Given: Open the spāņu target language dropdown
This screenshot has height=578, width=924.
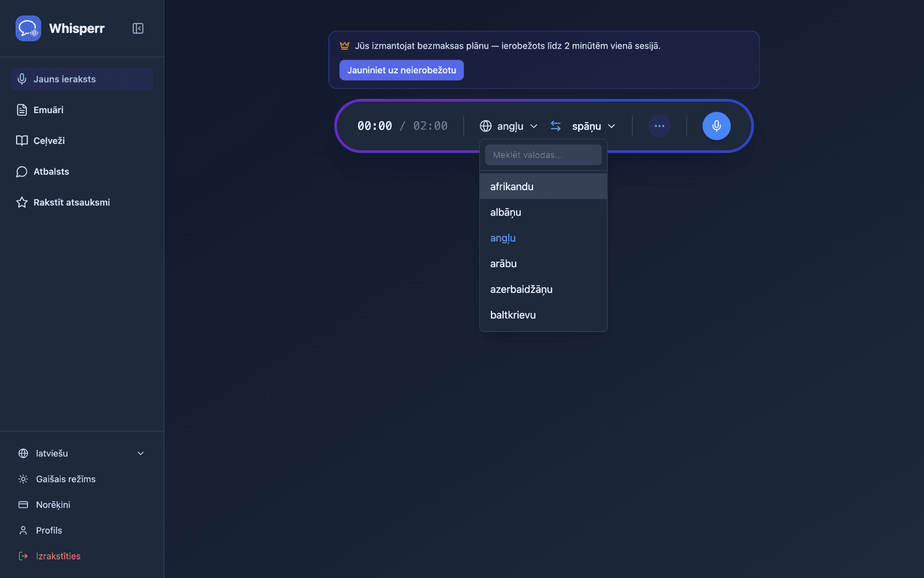Looking at the screenshot, I should click(594, 126).
